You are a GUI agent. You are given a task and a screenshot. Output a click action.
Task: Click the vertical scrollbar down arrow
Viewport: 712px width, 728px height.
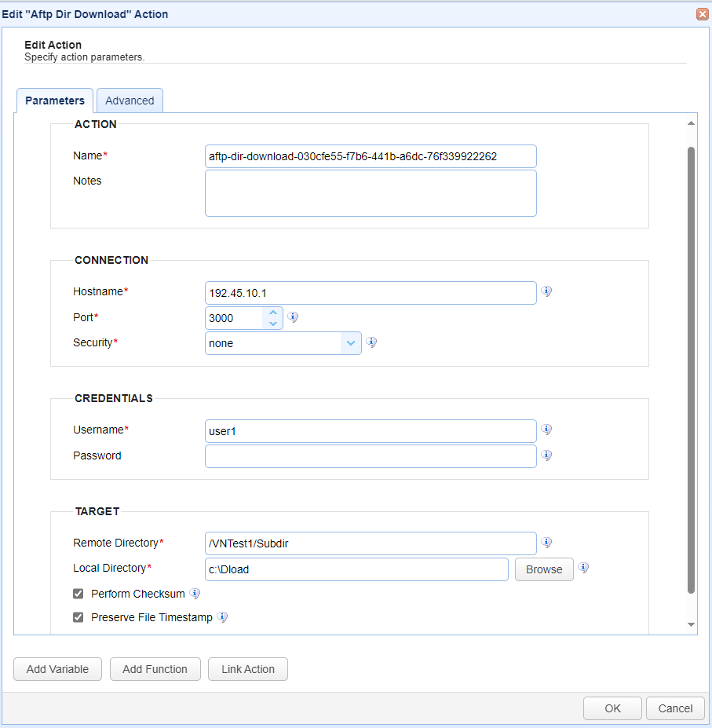tap(691, 624)
